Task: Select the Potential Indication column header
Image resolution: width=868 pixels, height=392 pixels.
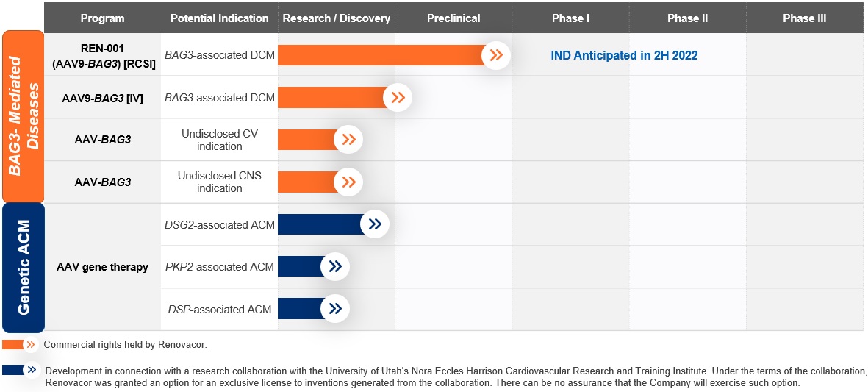Action: click(x=219, y=18)
